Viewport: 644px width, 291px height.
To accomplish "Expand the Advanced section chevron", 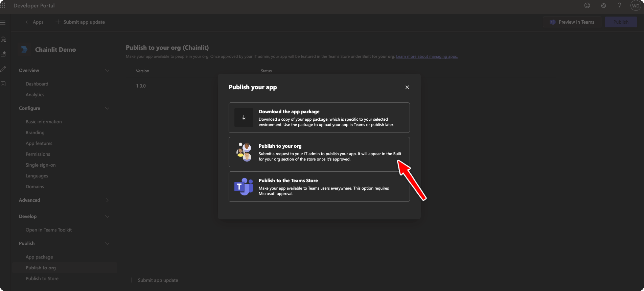I will 107,200.
